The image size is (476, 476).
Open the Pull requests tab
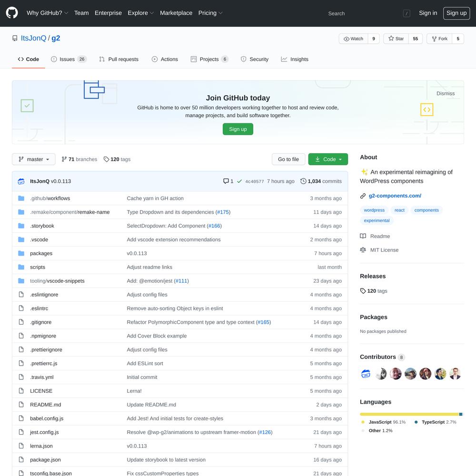pyautogui.click(x=119, y=59)
